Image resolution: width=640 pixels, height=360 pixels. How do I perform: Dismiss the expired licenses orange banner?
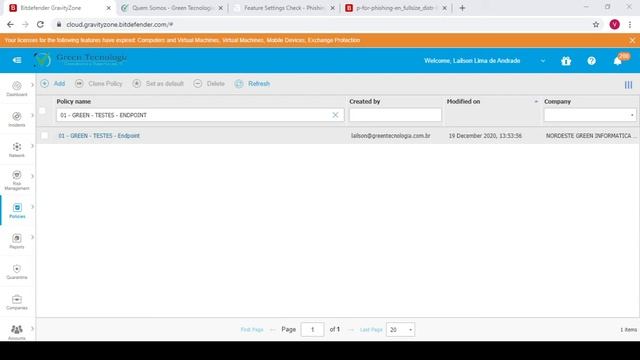[x=632, y=40]
